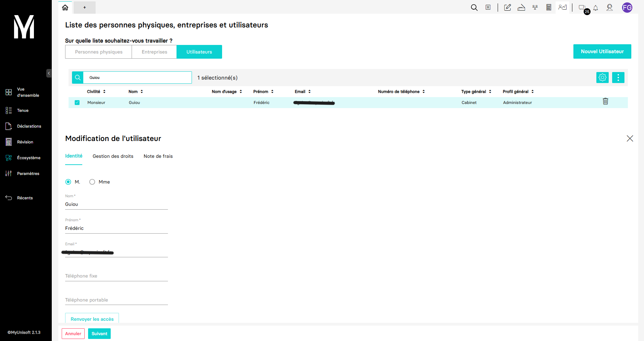The width and height of the screenshot is (644, 341).
Task: Open the three-dot table options menu
Action: pyautogui.click(x=618, y=78)
